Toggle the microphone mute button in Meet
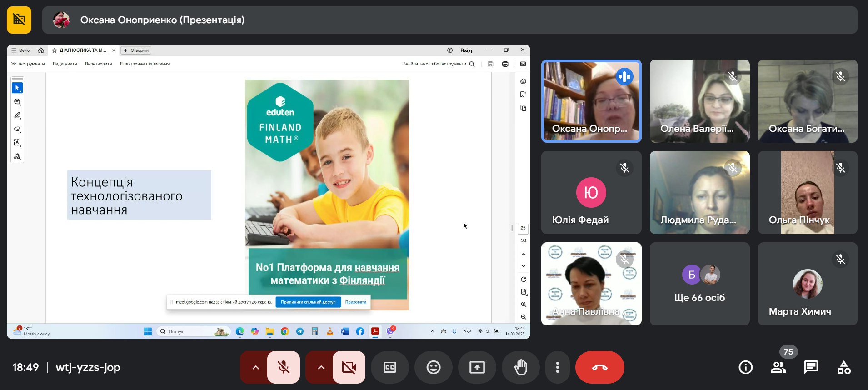The height and width of the screenshot is (390, 868). tap(284, 367)
